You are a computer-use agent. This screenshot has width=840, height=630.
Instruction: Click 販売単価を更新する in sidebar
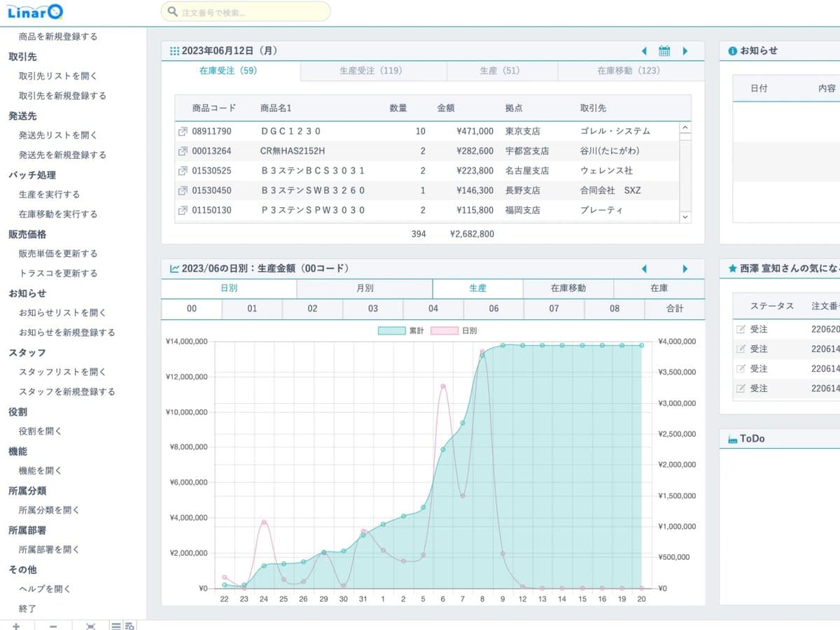point(58,253)
